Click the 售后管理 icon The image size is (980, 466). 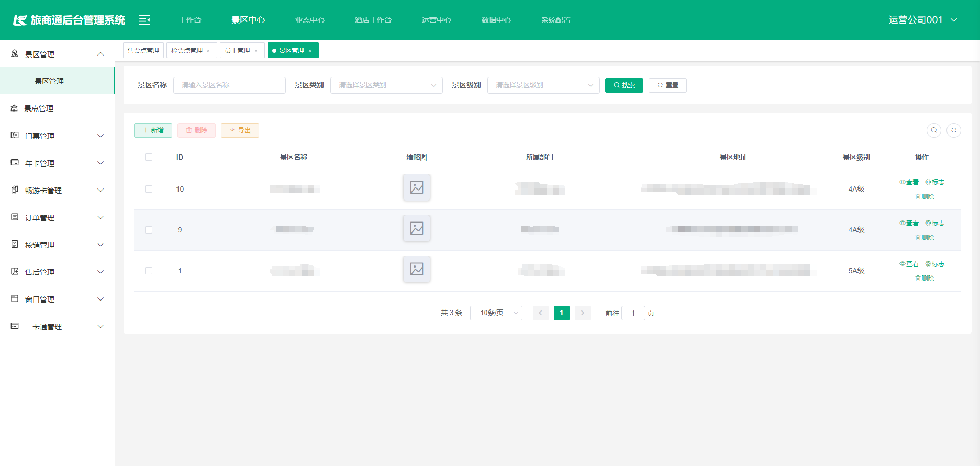[15, 272]
